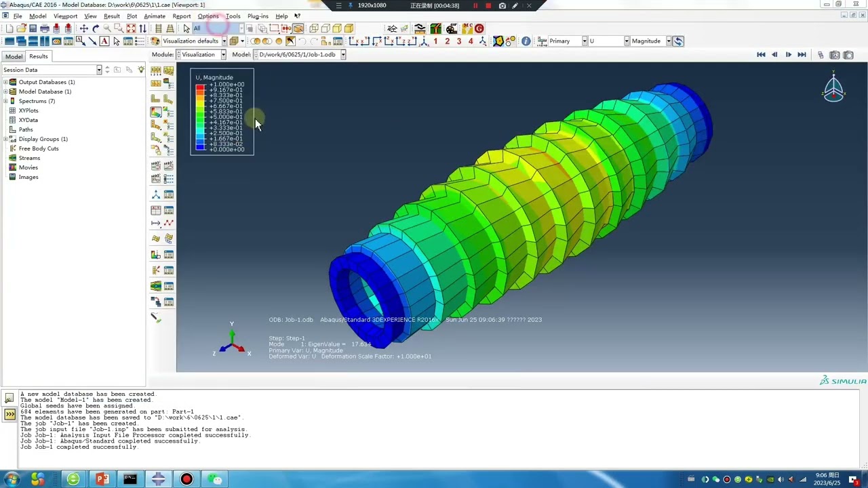This screenshot has height=488, width=868.
Task: Select the Magnify View tool
Action: pyautogui.click(x=107, y=28)
